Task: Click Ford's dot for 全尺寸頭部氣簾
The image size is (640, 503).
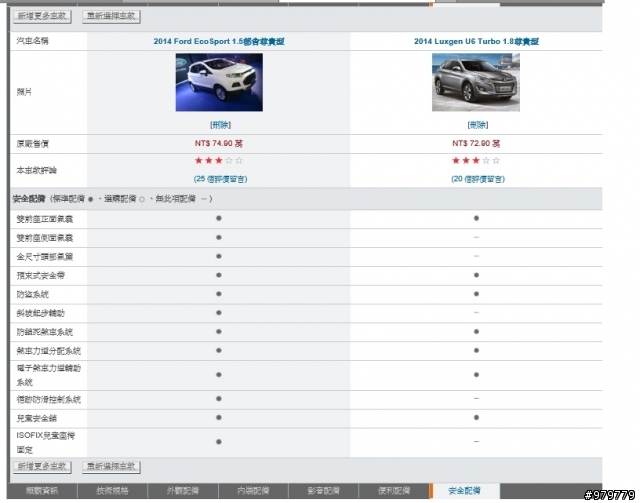Action: pyautogui.click(x=219, y=256)
